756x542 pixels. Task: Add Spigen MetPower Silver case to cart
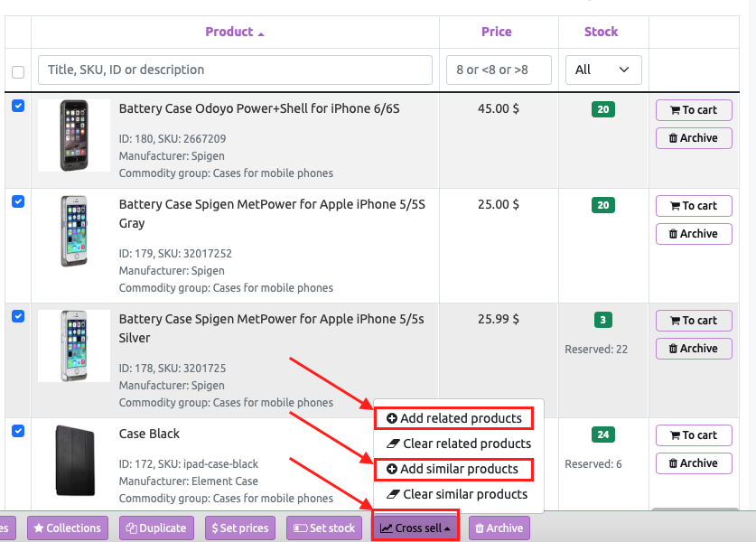click(x=694, y=321)
